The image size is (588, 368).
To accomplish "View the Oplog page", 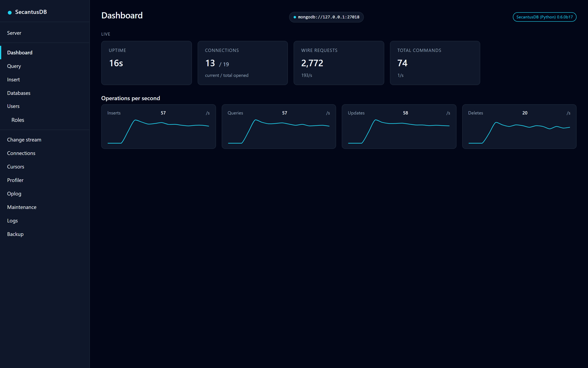I will pos(45,194).
